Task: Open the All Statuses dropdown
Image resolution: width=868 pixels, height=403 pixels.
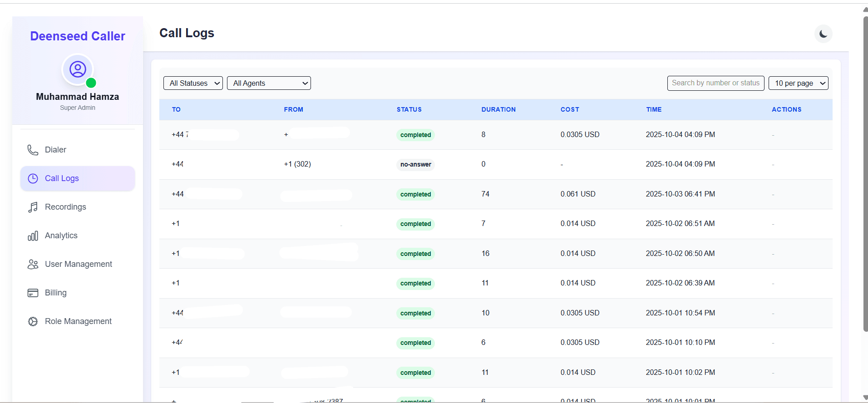Action: 193,83
